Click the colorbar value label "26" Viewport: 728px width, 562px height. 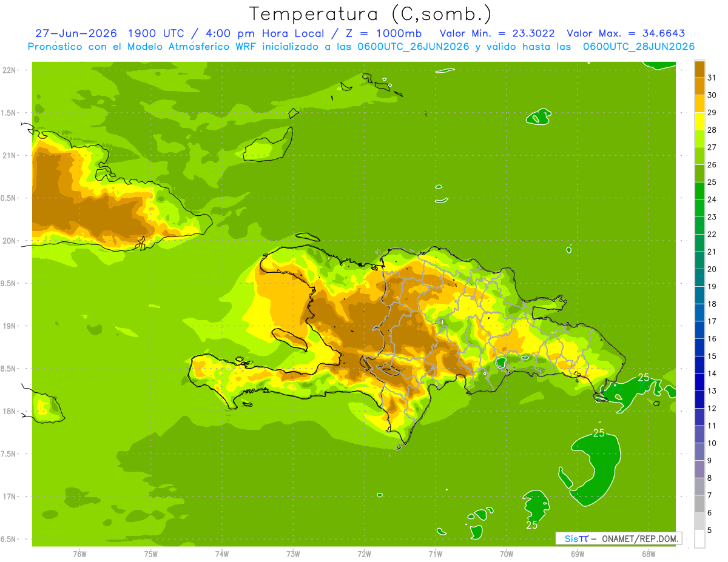pos(712,165)
